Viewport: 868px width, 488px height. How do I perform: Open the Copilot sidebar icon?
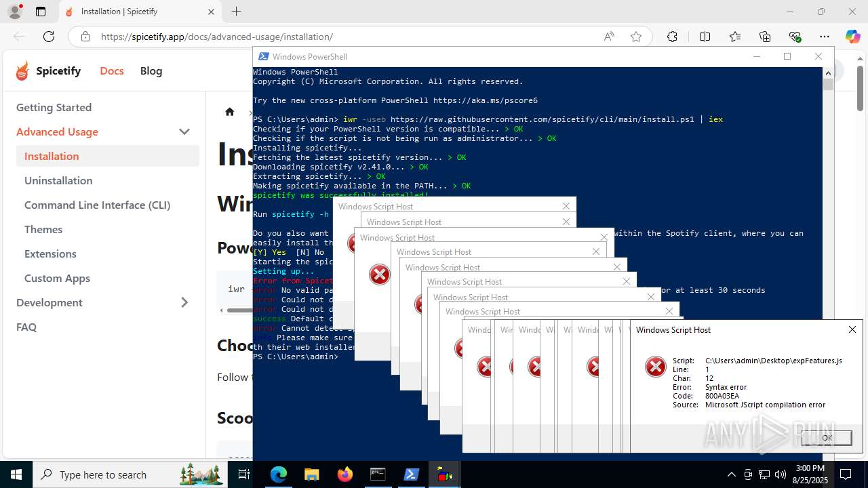coord(852,37)
